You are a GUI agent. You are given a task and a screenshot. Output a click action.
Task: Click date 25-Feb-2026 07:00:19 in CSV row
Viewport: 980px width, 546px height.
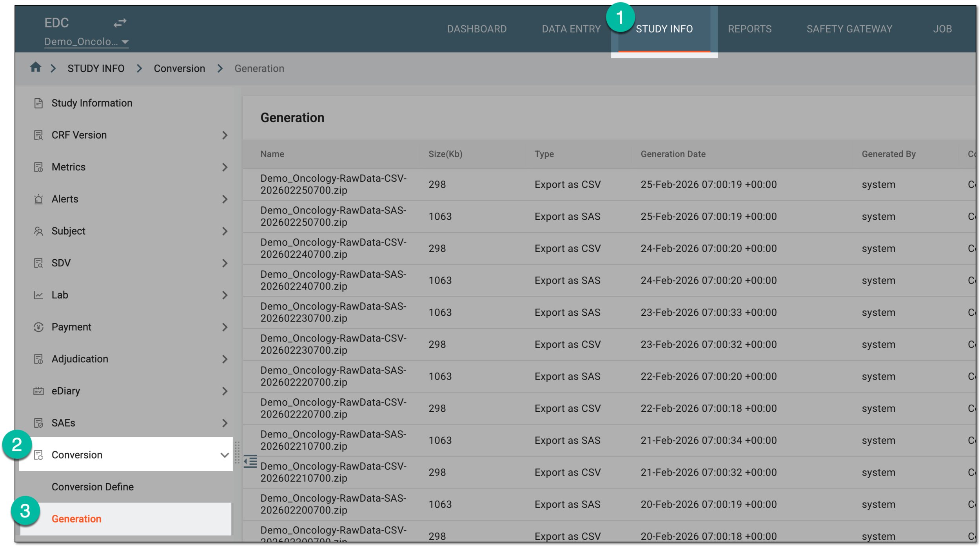(x=708, y=184)
